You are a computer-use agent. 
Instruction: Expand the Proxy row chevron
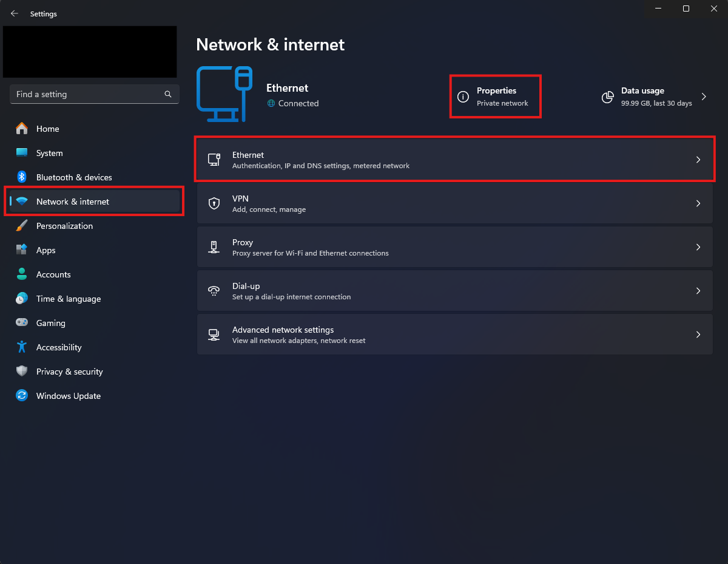tap(698, 247)
